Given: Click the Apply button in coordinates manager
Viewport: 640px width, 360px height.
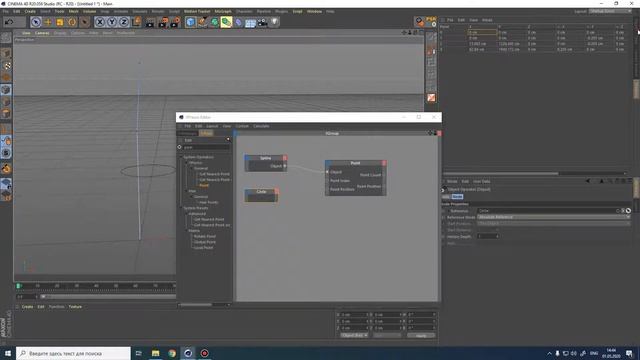Looking at the screenshot, I should pyautogui.click(x=421, y=335).
